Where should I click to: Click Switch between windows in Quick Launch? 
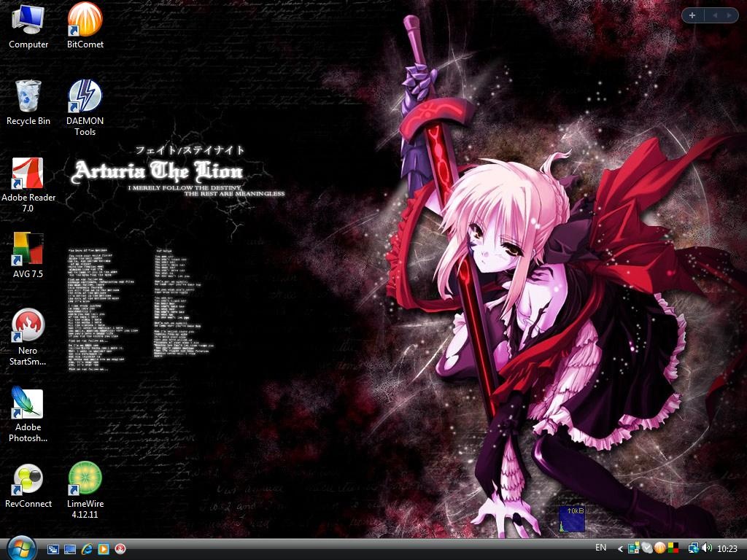(53, 549)
